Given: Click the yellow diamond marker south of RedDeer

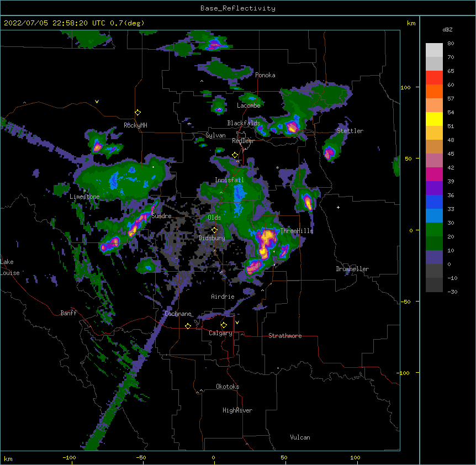Looking at the screenshot, I should tap(235, 155).
